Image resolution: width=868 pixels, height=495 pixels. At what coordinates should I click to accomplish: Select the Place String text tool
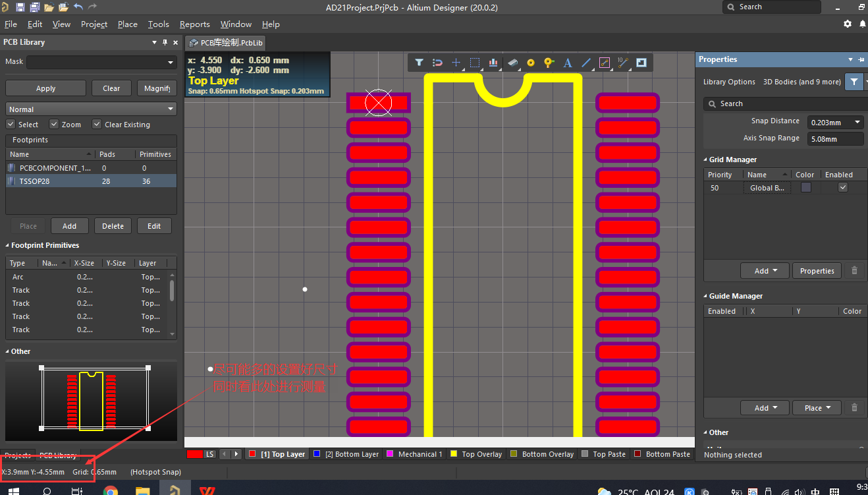[x=568, y=63]
